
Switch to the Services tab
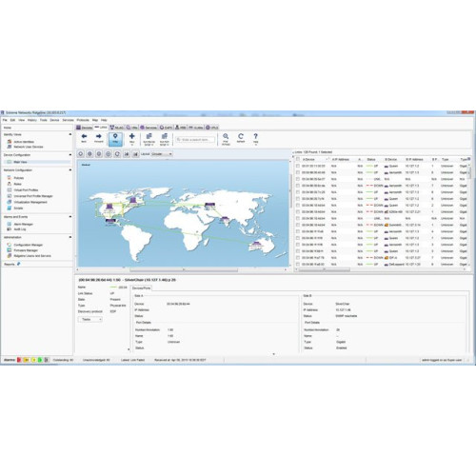tap(149, 128)
